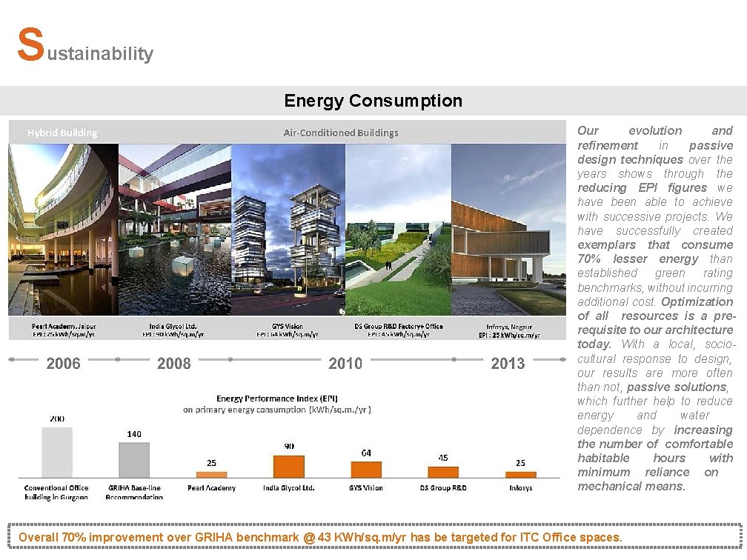Screen dimensions: 747x560
Task: Click the Energy Consumption heading
Action: pos(373,101)
